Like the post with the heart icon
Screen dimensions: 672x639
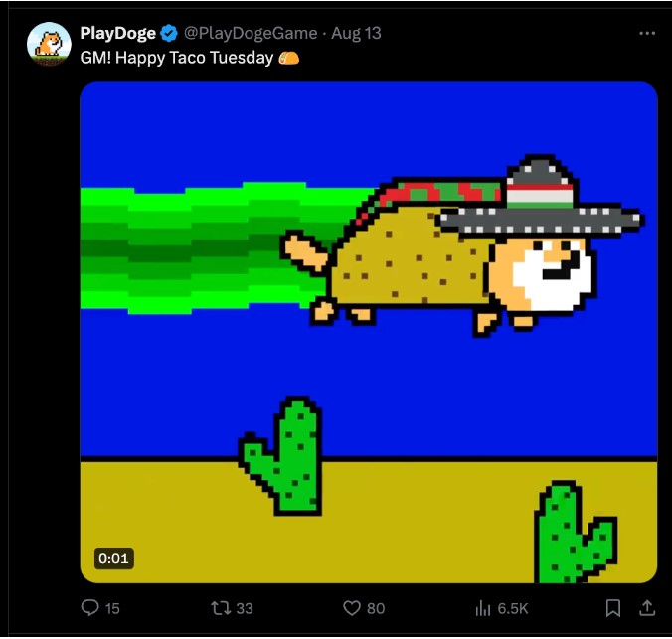coord(352,608)
